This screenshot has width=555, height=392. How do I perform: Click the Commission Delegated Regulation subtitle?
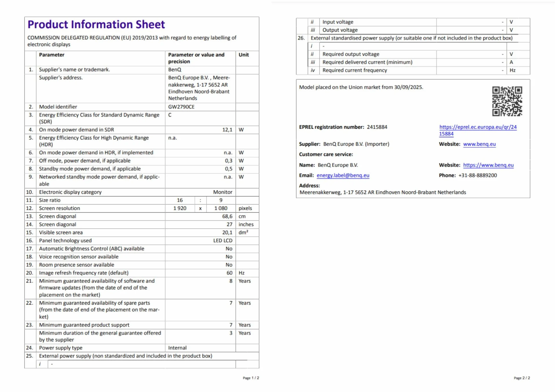click(132, 41)
